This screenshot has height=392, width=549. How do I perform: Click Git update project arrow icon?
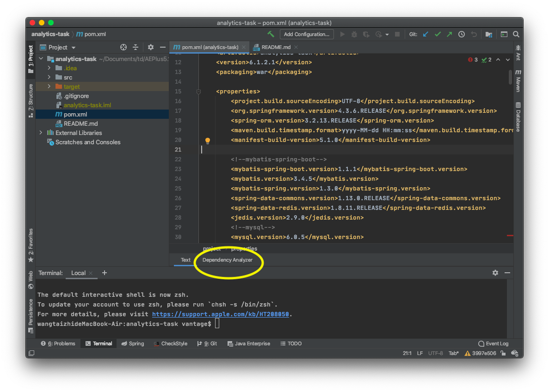[x=426, y=34]
